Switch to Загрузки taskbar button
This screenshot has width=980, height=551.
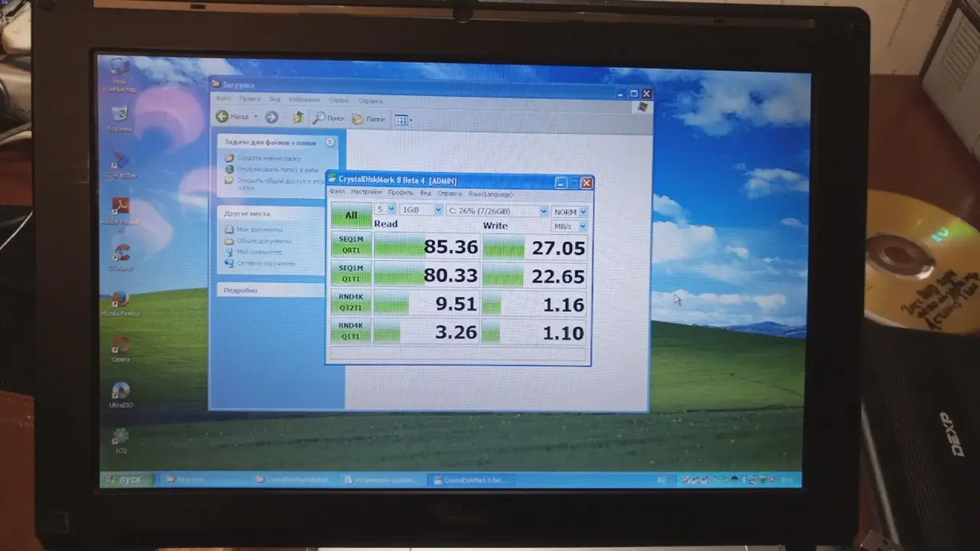[x=203, y=480]
